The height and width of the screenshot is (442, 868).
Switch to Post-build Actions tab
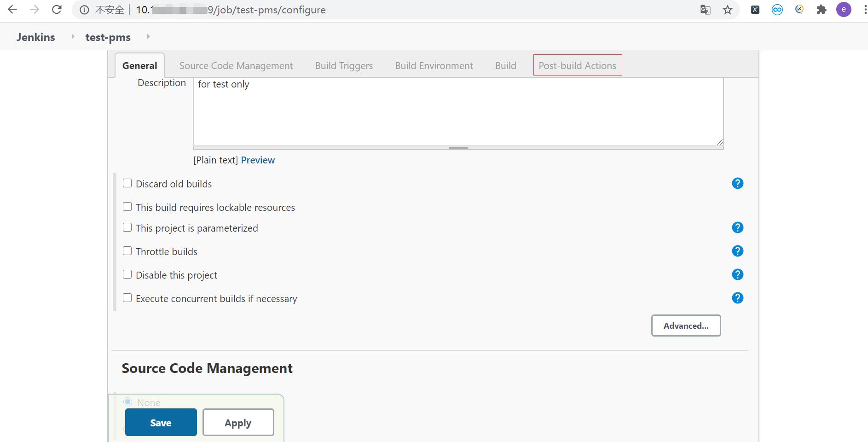tap(578, 65)
